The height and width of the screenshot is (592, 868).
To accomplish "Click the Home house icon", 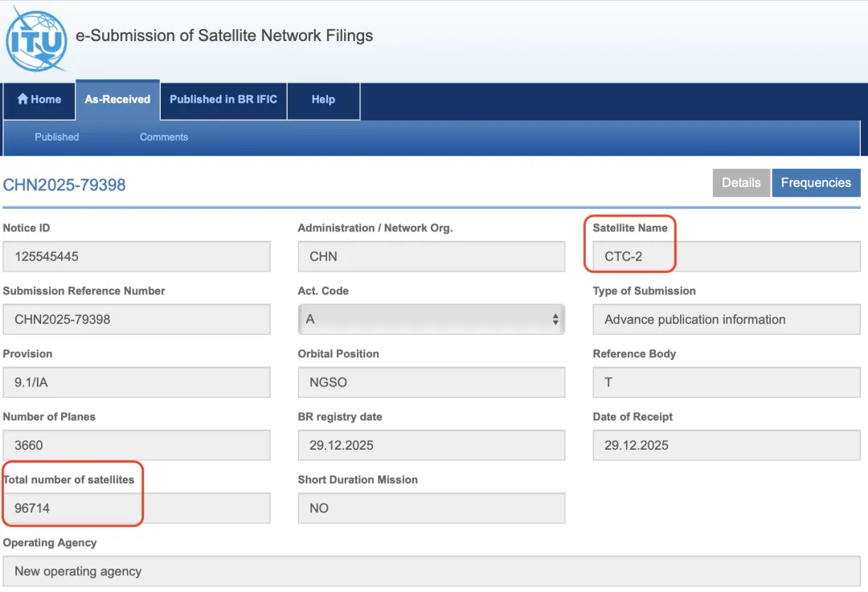I will (x=23, y=99).
